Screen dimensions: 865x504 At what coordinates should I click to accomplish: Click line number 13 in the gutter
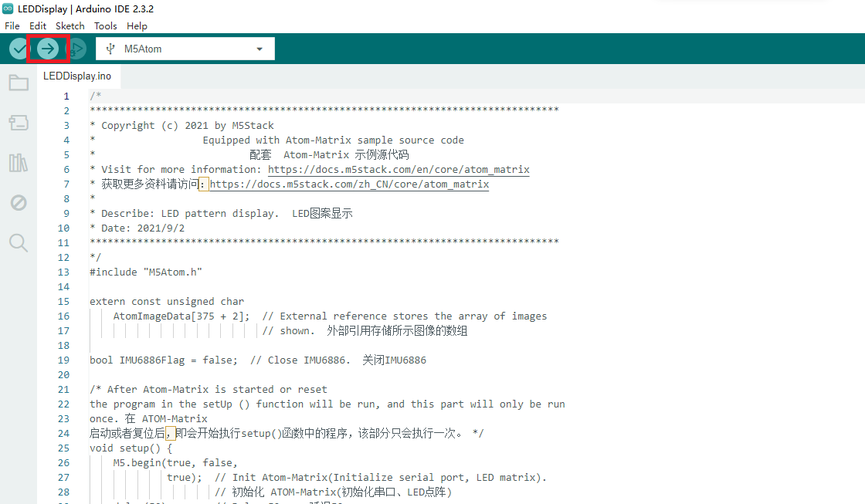click(63, 272)
